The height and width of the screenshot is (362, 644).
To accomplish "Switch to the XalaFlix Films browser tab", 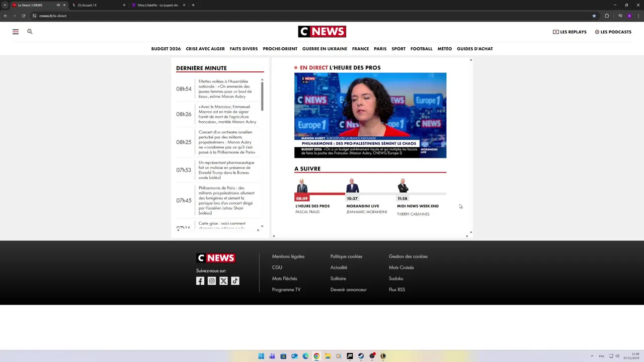I will 158,5.
